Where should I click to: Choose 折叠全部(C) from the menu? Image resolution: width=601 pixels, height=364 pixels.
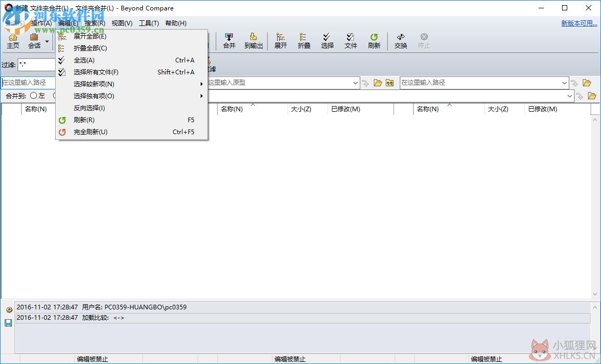click(x=132, y=48)
